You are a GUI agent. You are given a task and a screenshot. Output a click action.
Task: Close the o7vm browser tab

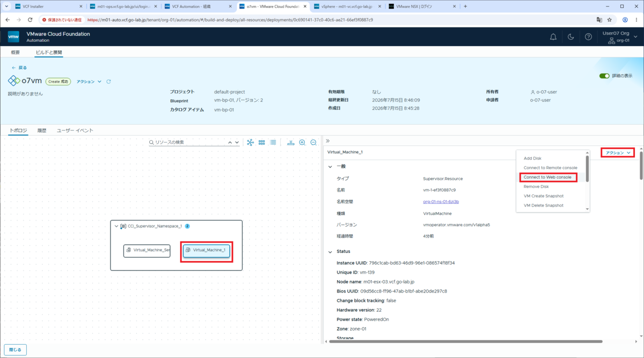click(305, 6)
